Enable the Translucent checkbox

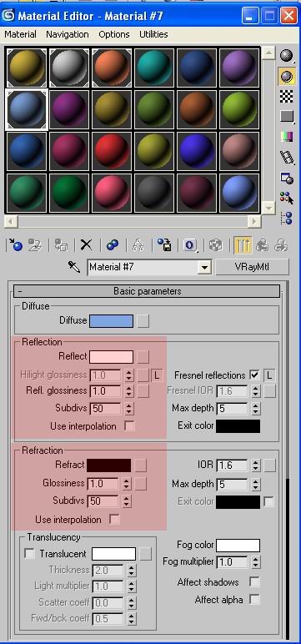(x=29, y=554)
